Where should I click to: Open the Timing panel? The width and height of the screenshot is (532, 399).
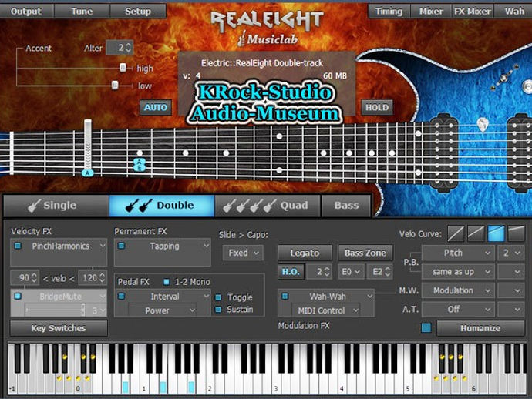pos(389,12)
